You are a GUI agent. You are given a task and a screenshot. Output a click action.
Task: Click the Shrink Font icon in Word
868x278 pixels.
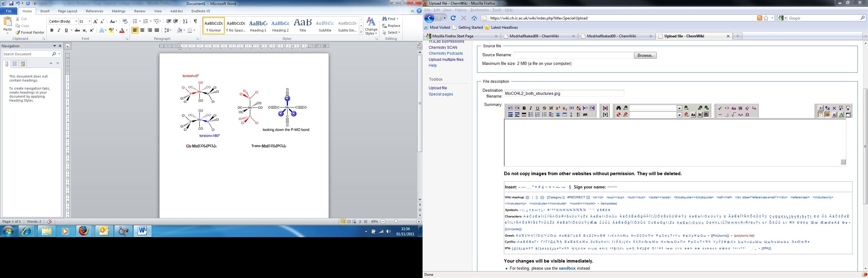click(x=102, y=21)
